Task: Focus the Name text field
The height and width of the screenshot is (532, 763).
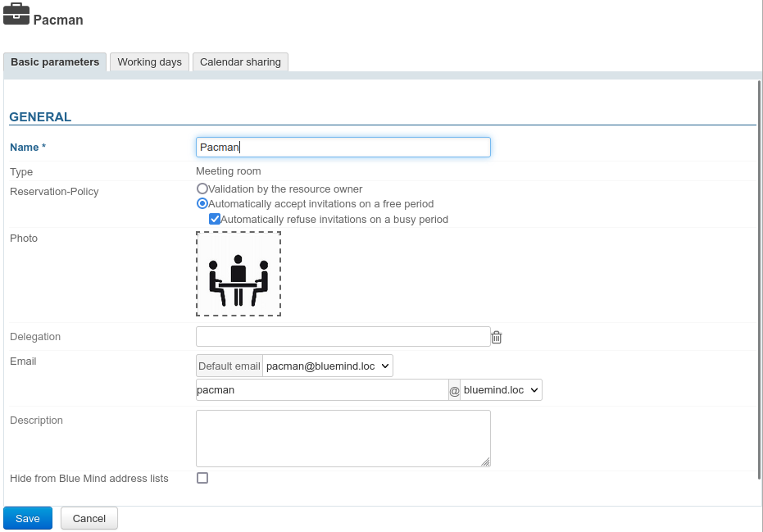Action: tap(343, 147)
